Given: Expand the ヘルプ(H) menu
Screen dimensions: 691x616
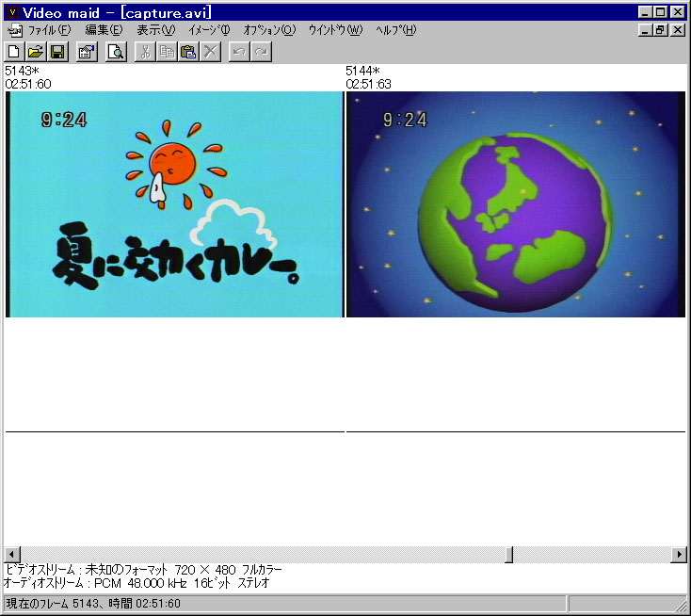Looking at the screenshot, I should [x=395, y=30].
